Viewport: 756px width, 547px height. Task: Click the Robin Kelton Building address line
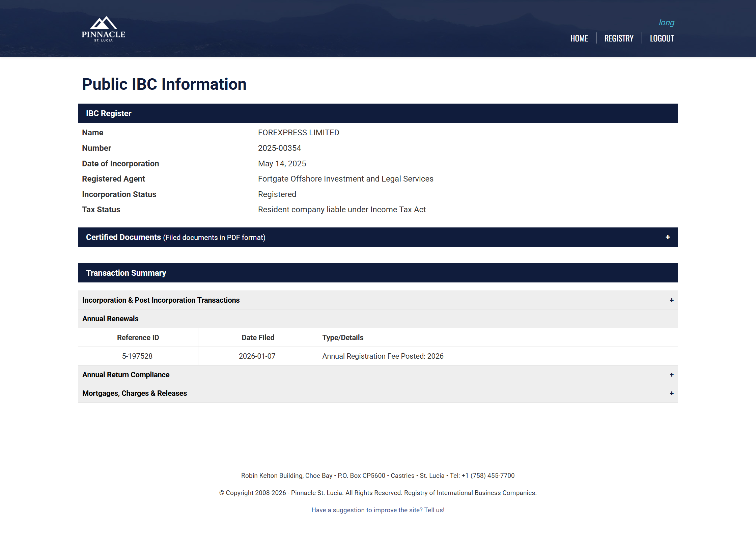[378, 476]
